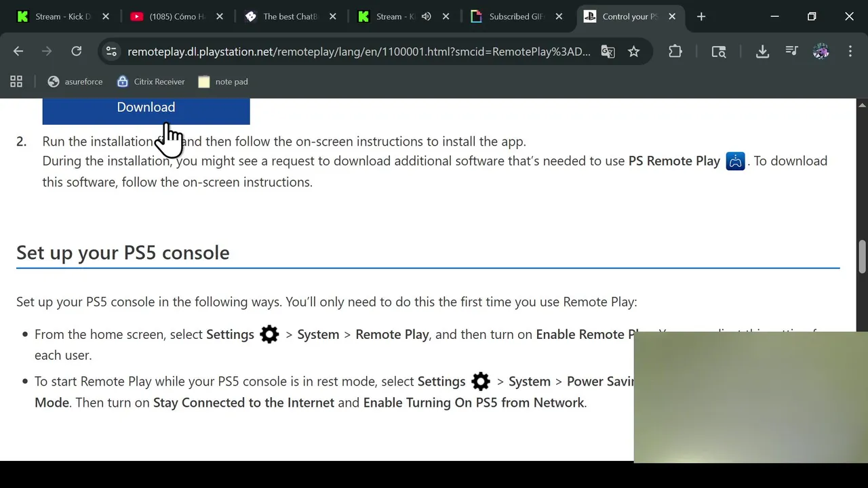The width and height of the screenshot is (868, 488).
Task: Click the PS Remote Play app icon
Action: 735,161
